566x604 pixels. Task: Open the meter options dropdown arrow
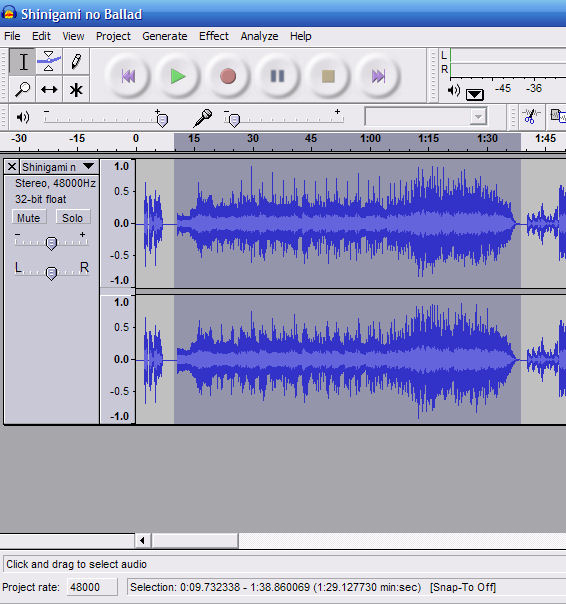pyautogui.click(x=475, y=94)
